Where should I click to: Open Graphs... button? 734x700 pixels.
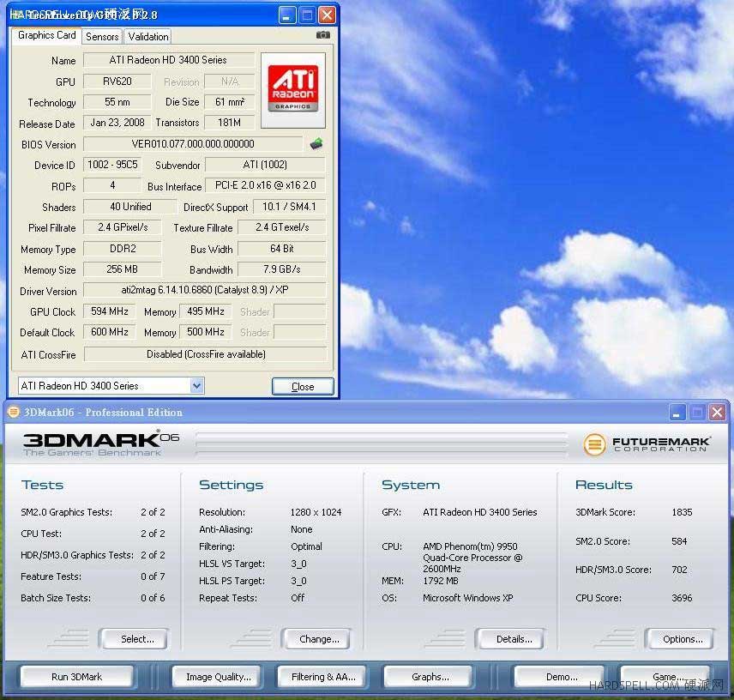point(429,677)
